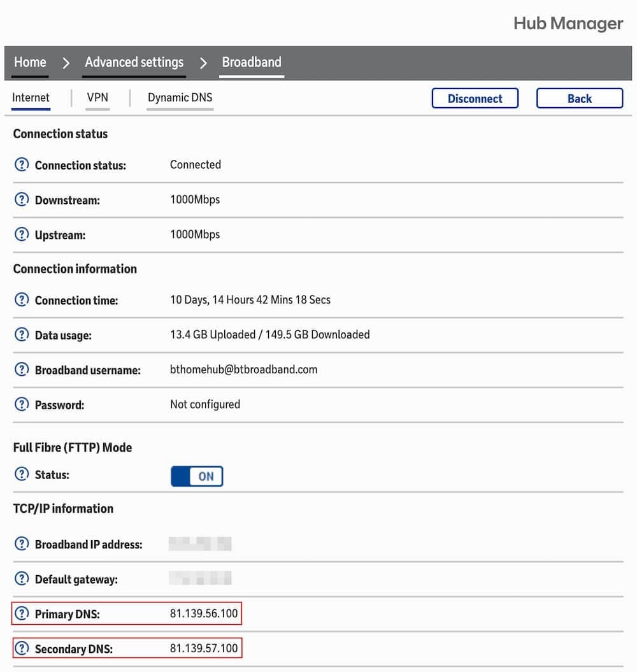Click help icon beside Secondary DNS
This screenshot has height=672, width=637.
tap(22, 648)
